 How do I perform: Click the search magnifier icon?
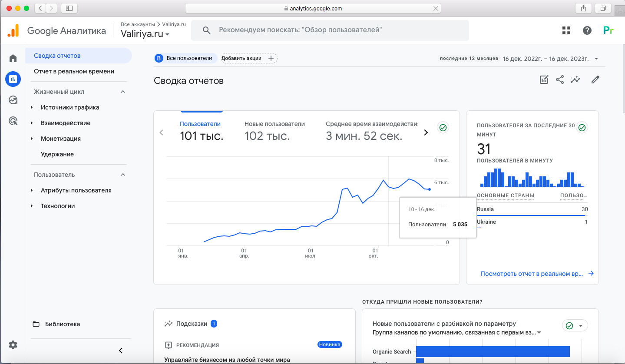point(207,30)
